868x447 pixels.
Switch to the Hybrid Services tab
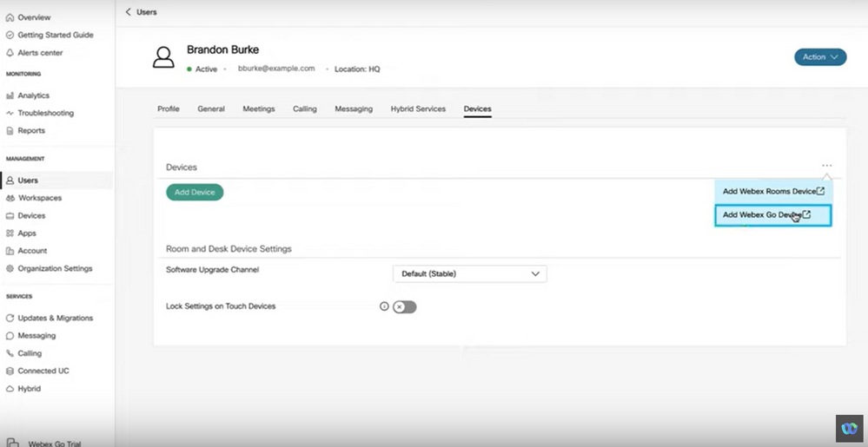point(418,109)
